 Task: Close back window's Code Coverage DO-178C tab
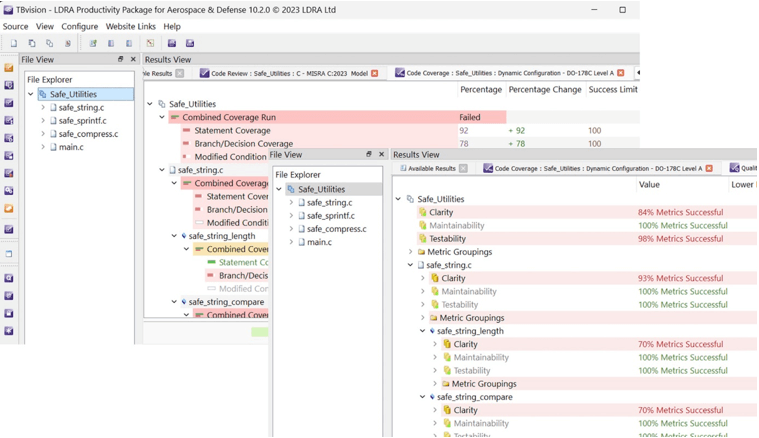pyautogui.click(x=621, y=73)
